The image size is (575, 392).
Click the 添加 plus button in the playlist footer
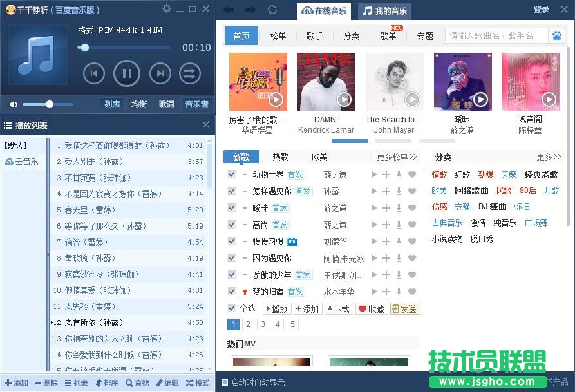16,383
